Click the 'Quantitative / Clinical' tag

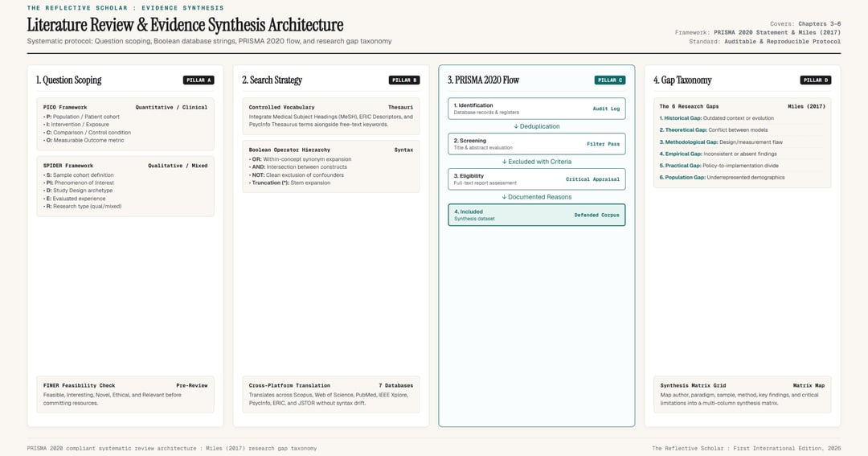[172, 108]
